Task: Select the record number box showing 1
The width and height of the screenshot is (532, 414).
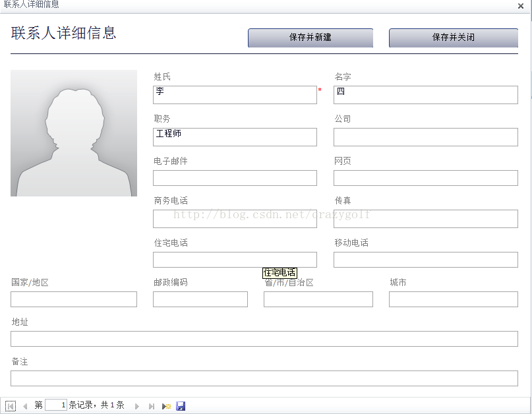Action: pyautogui.click(x=56, y=405)
